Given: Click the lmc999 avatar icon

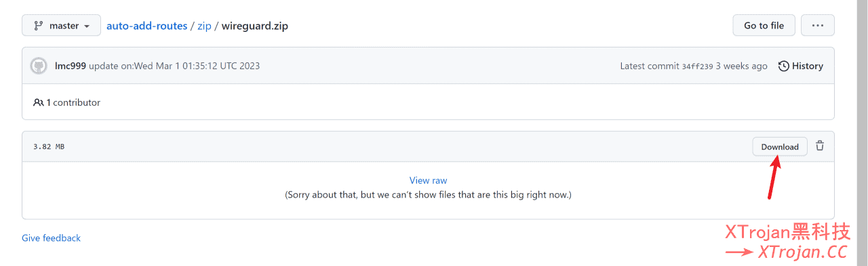Looking at the screenshot, I should (39, 66).
